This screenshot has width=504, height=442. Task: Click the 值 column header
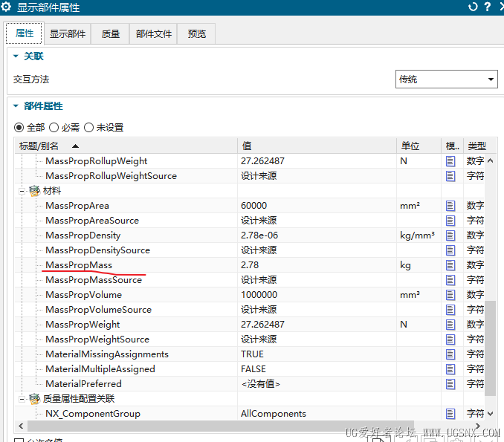click(x=317, y=146)
